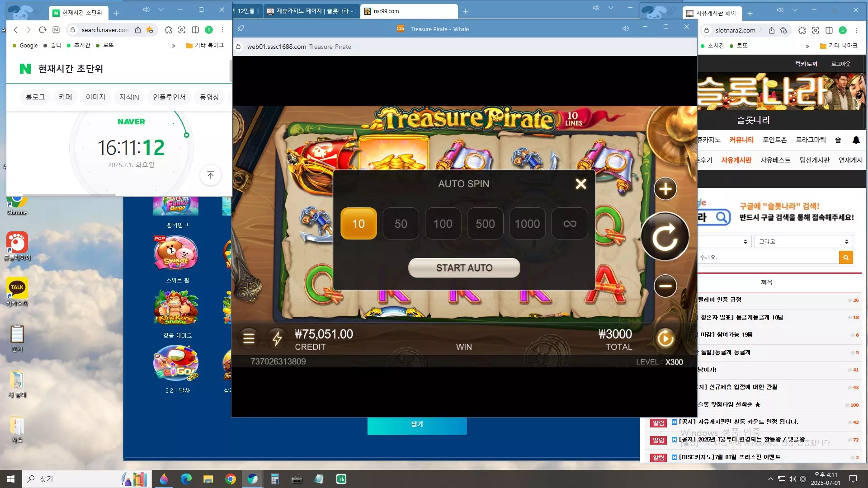Show hidden system tray icons
868x488 pixels.
click(x=770, y=479)
